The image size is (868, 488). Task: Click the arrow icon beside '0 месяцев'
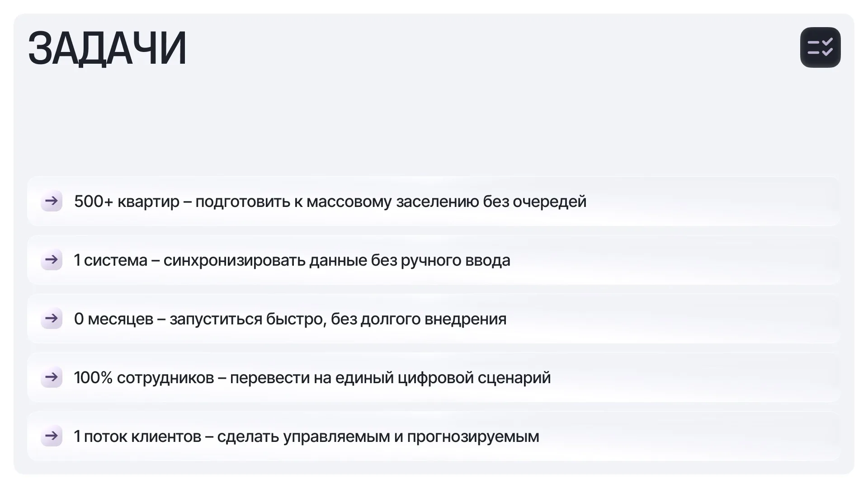[52, 318]
